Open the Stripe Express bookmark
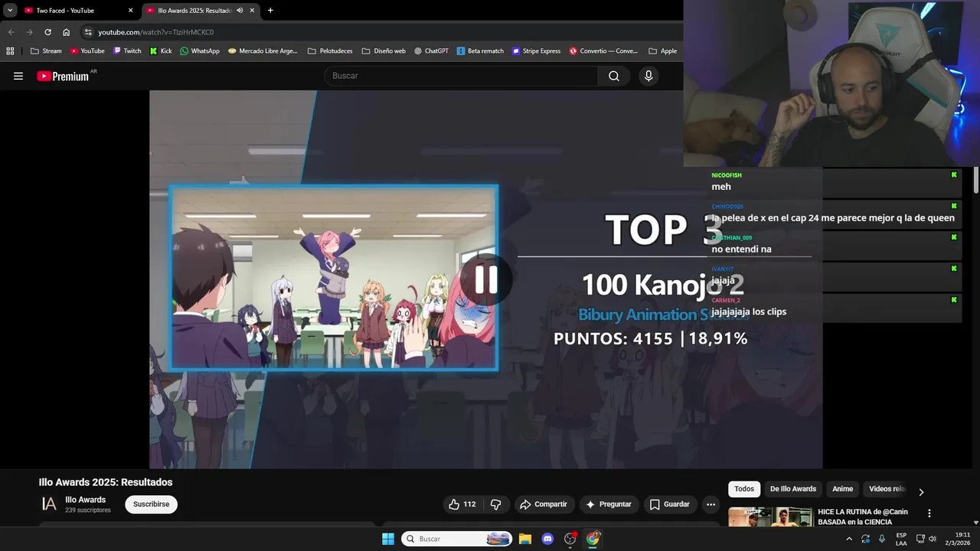 [537, 51]
